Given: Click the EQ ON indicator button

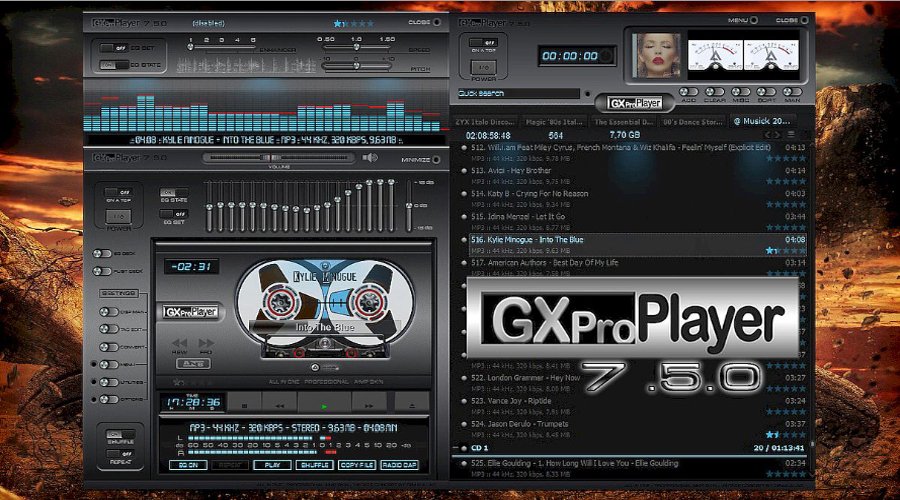Looking at the screenshot, I should pyautogui.click(x=188, y=465).
